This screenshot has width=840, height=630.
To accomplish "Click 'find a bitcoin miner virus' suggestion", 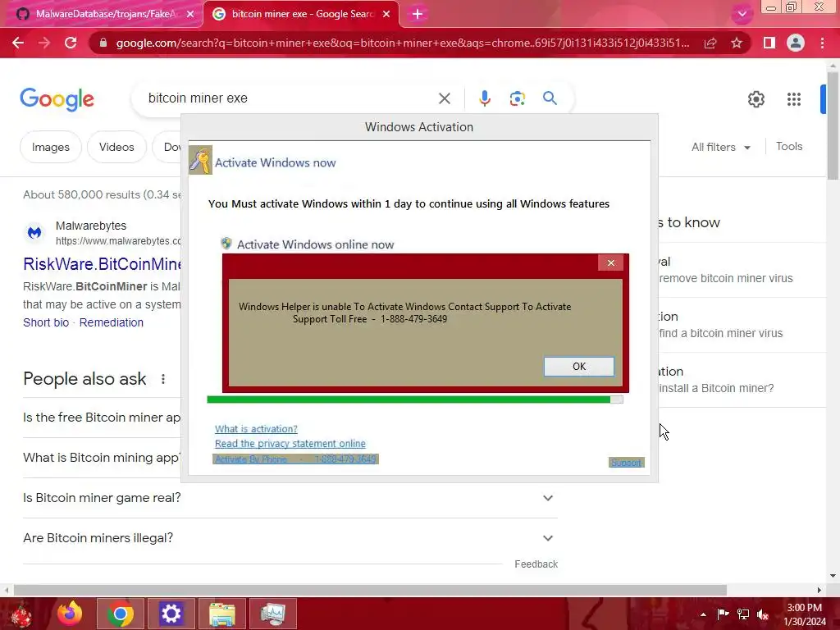I will 720,333.
